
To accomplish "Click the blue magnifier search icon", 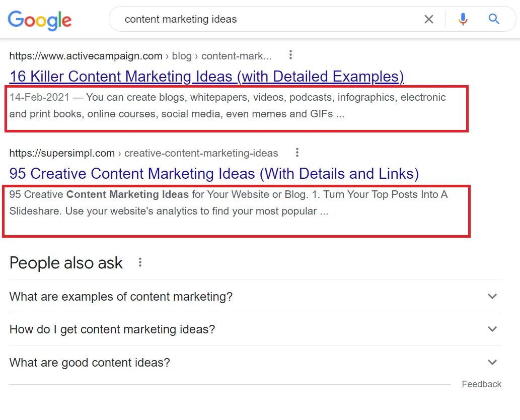I will click(494, 20).
